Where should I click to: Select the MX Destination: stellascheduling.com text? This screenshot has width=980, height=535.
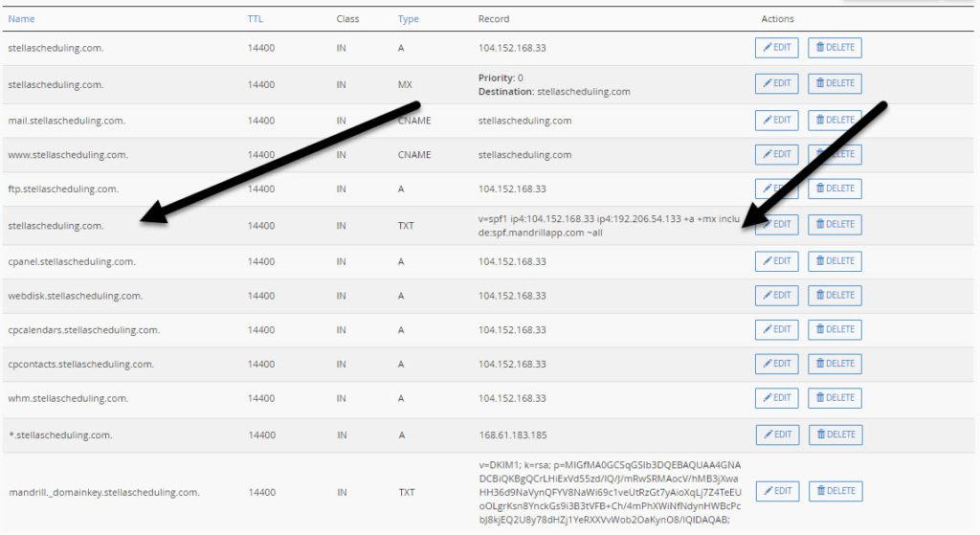click(x=554, y=91)
